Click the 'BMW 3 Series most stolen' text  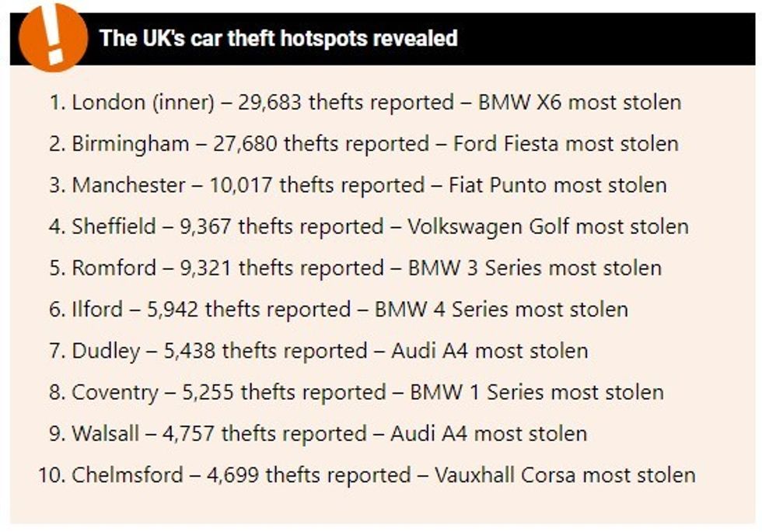click(534, 268)
